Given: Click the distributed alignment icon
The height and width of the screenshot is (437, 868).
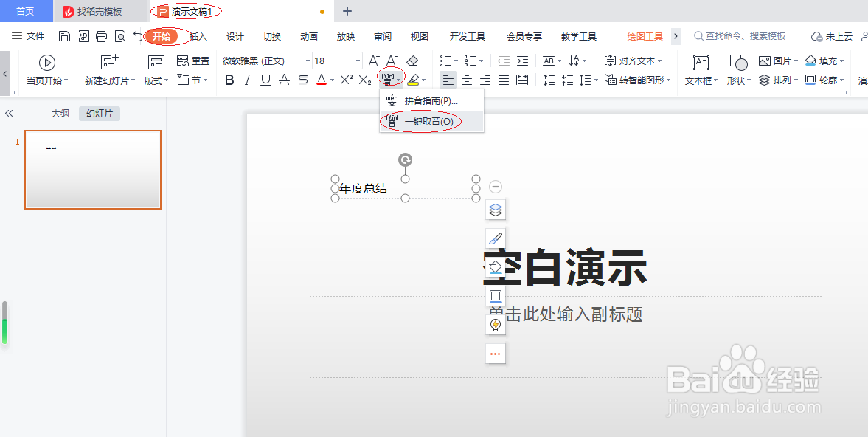Looking at the screenshot, I should click(522, 80).
